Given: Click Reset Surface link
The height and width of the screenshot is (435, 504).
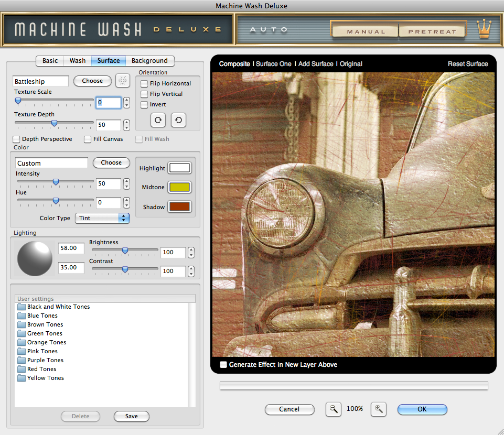Looking at the screenshot, I should coord(468,64).
